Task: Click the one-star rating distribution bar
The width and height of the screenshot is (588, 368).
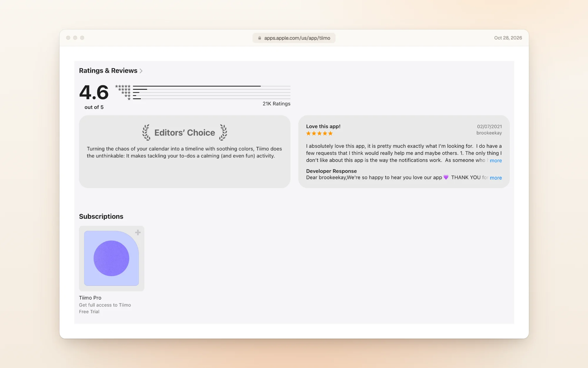Action: tap(212, 99)
